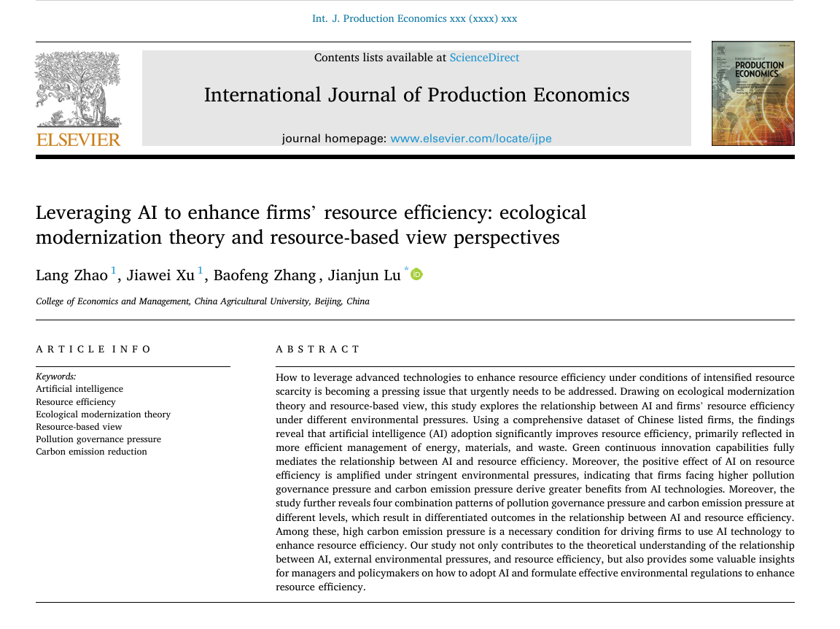Select author name Lang Zhao

(71, 276)
